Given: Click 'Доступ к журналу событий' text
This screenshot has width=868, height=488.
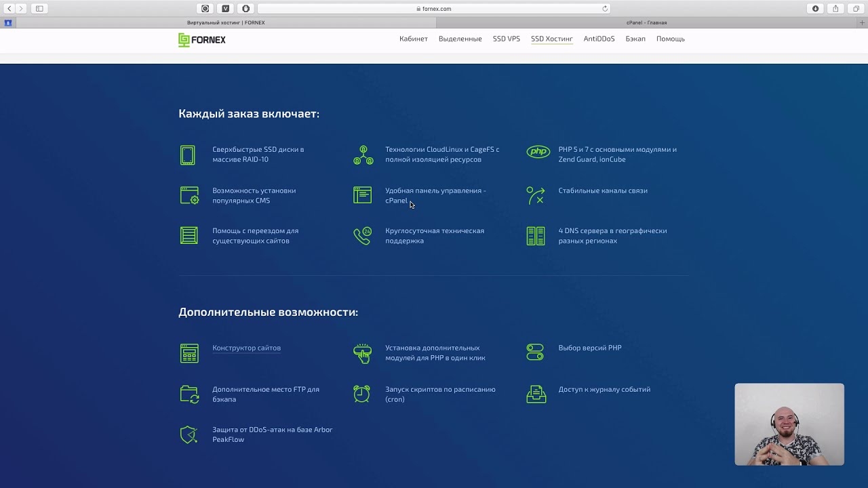Looking at the screenshot, I should coord(604,389).
